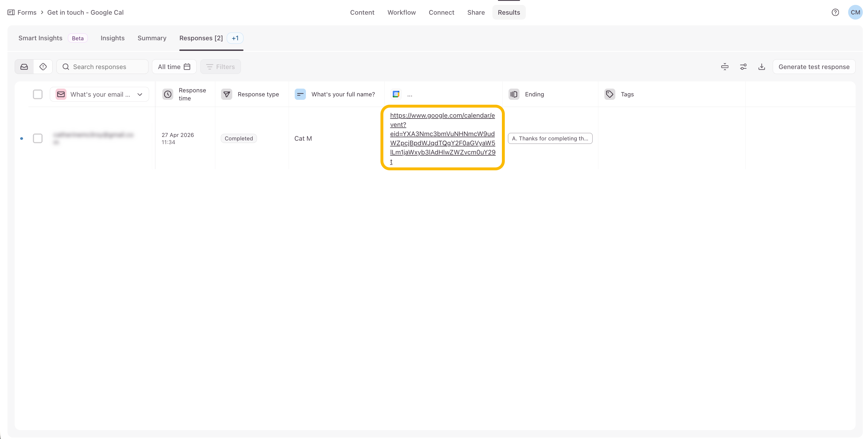The height and width of the screenshot is (439, 868).
Task: Click the CM profile avatar
Action: (855, 12)
